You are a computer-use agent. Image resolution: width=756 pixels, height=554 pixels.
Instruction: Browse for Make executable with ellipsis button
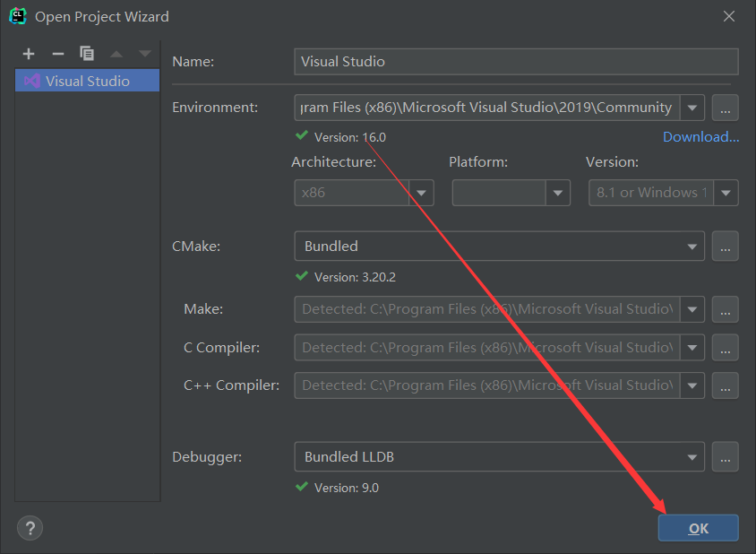(726, 309)
